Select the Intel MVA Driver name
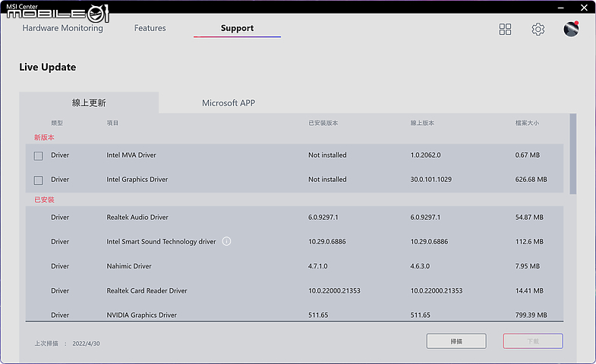Viewport: 596px width, 364px height. (131, 155)
